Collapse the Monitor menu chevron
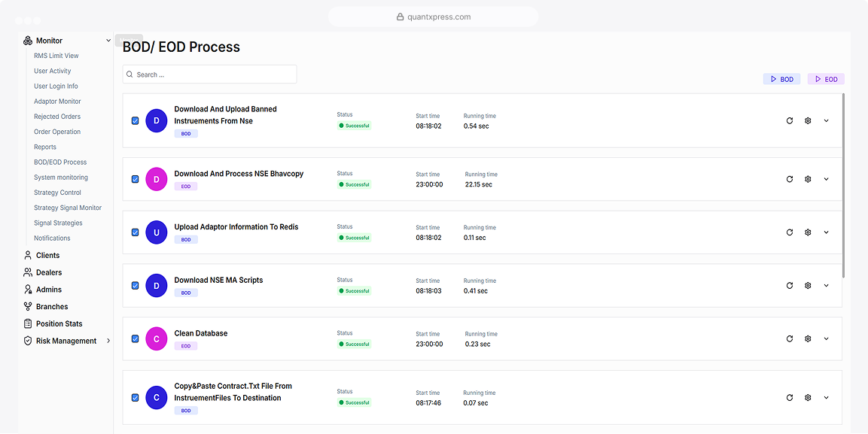This screenshot has width=868, height=434. pyautogui.click(x=108, y=41)
